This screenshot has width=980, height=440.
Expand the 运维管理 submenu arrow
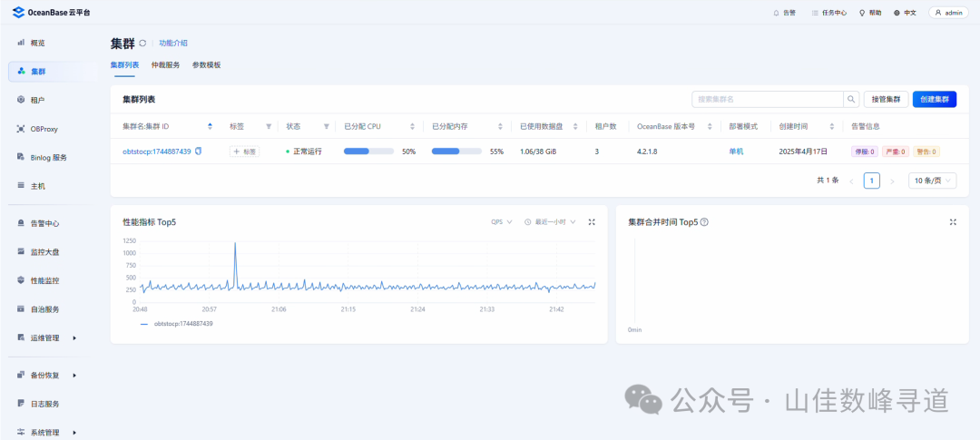pyautogui.click(x=74, y=338)
